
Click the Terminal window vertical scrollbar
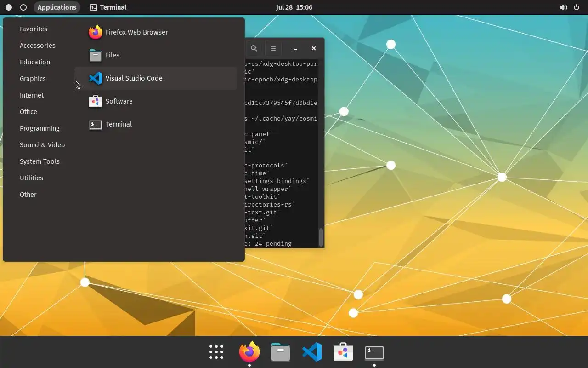[321, 237]
